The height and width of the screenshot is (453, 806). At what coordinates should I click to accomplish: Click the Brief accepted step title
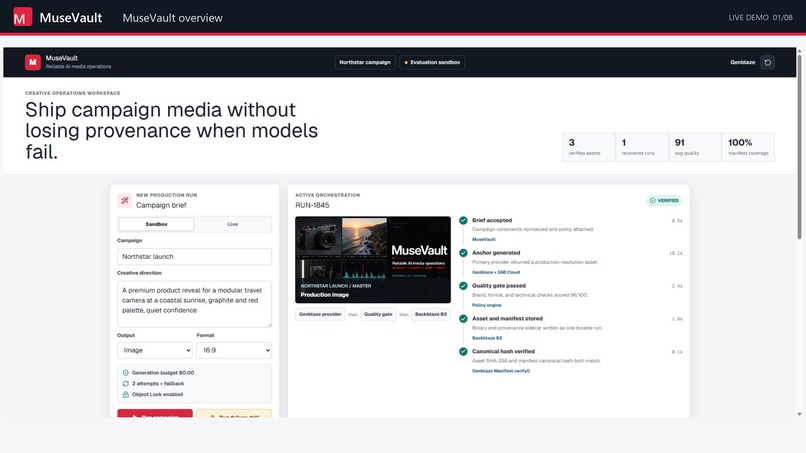(492, 220)
